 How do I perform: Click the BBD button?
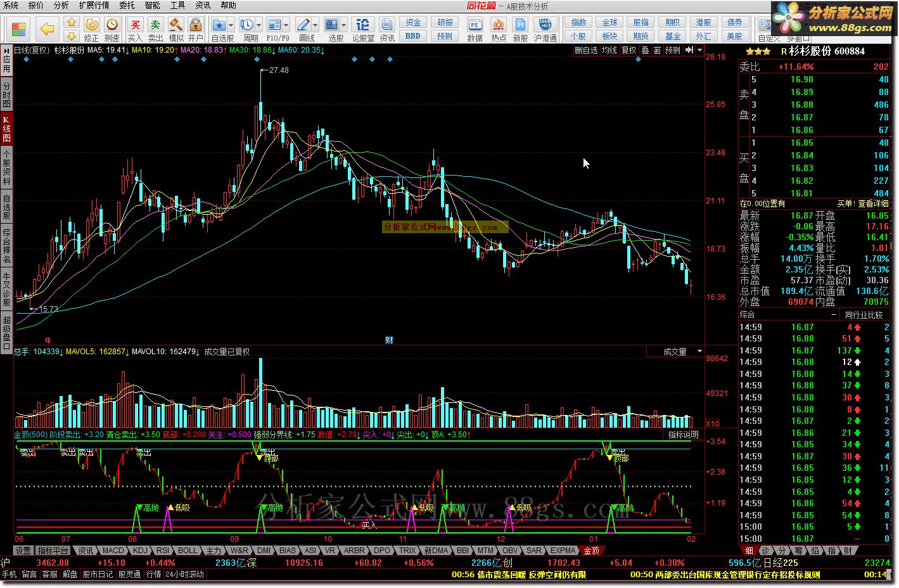(412, 36)
